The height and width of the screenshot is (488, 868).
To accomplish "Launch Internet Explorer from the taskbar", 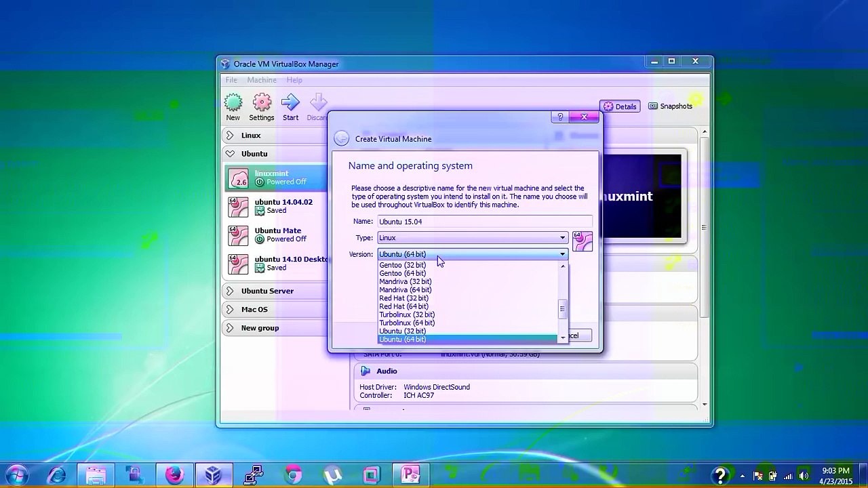I will click(57, 474).
